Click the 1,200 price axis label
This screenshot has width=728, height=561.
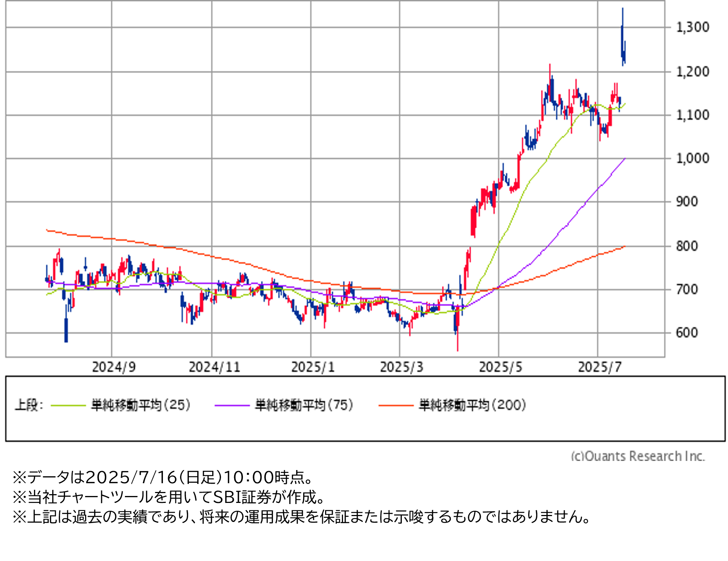[693, 72]
